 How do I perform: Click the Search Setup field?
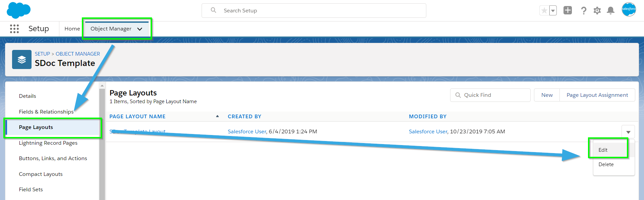tap(314, 11)
